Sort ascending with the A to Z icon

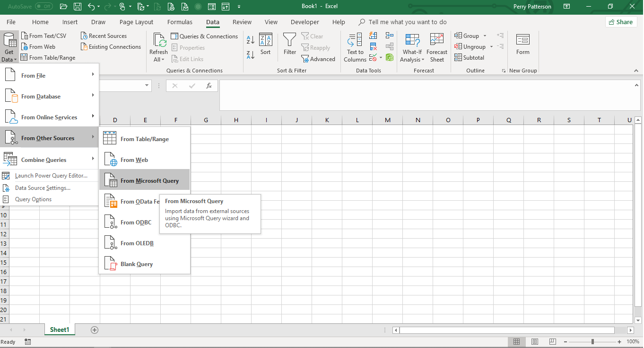[x=251, y=40]
